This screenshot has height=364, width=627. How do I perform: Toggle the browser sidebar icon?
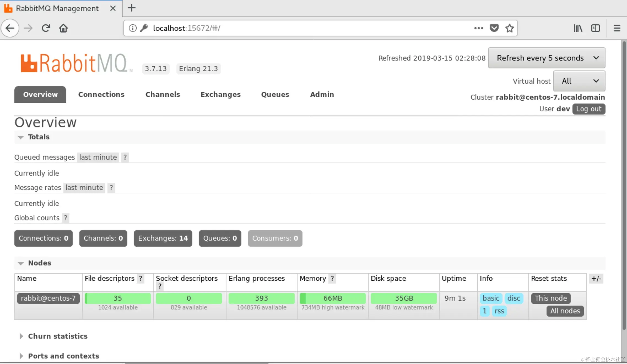(595, 28)
